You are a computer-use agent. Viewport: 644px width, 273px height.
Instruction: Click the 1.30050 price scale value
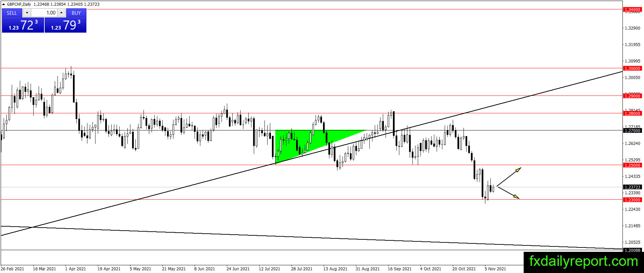632,77
